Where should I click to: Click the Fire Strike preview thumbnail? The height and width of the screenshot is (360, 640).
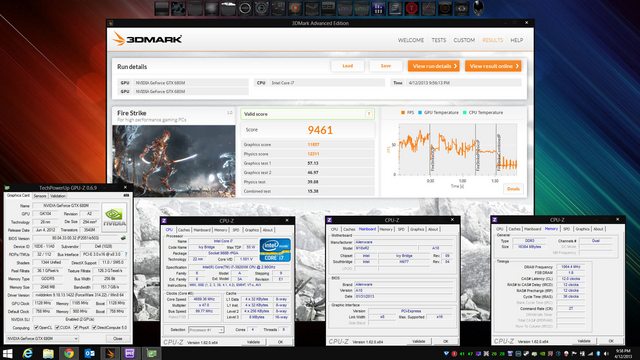(x=174, y=160)
